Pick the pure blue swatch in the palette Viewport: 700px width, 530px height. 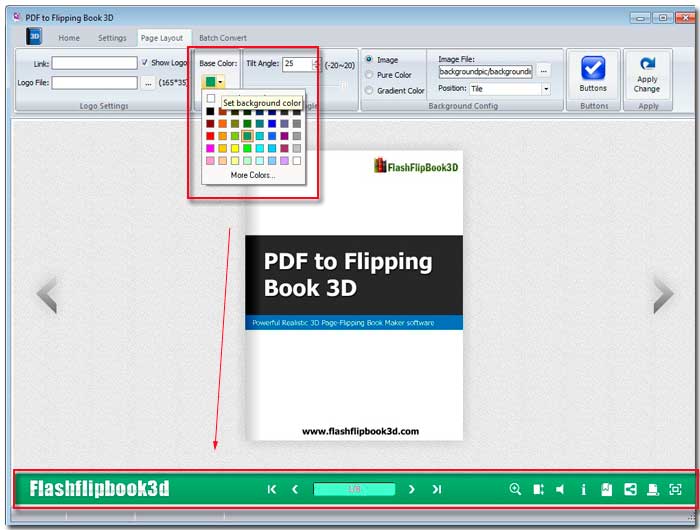[x=272, y=124]
